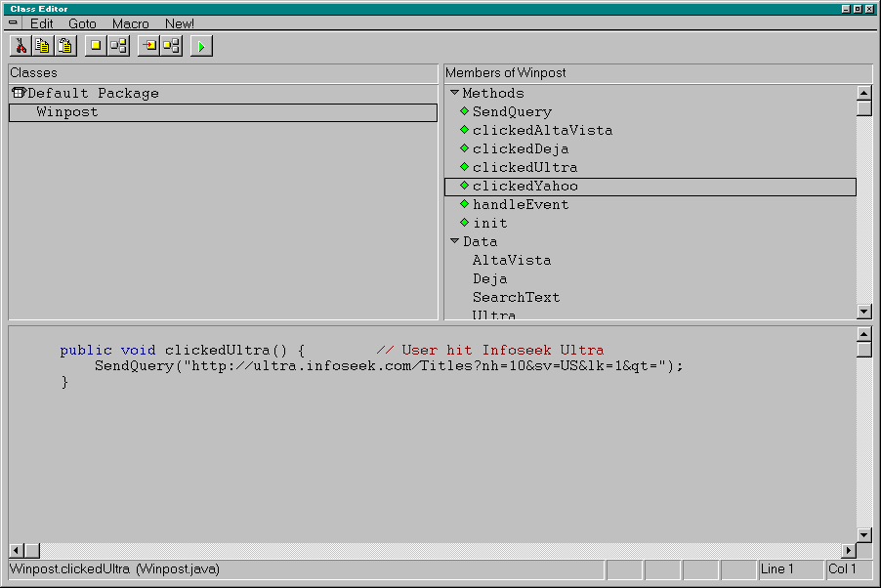Select the Winpost class

(223, 112)
